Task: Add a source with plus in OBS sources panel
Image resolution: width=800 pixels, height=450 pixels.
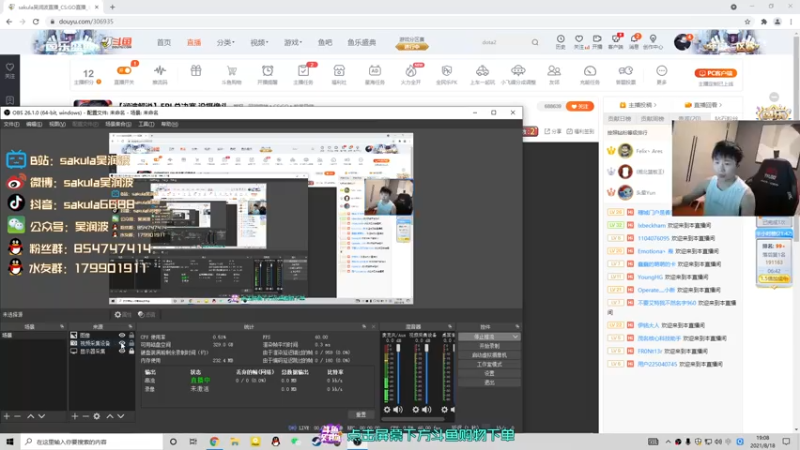Action: pos(74,416)
